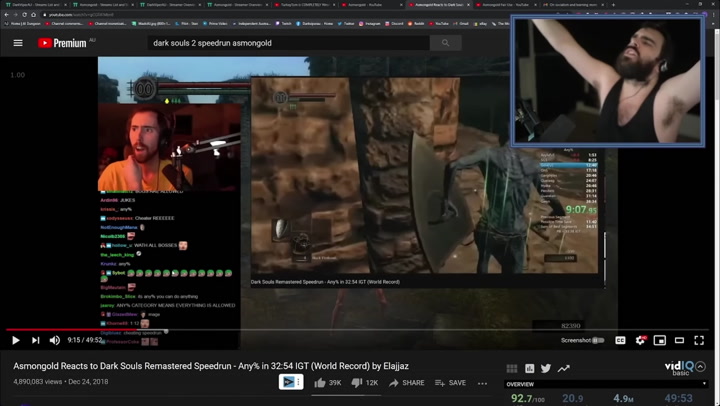Play the paused video

tap(16, 340)
